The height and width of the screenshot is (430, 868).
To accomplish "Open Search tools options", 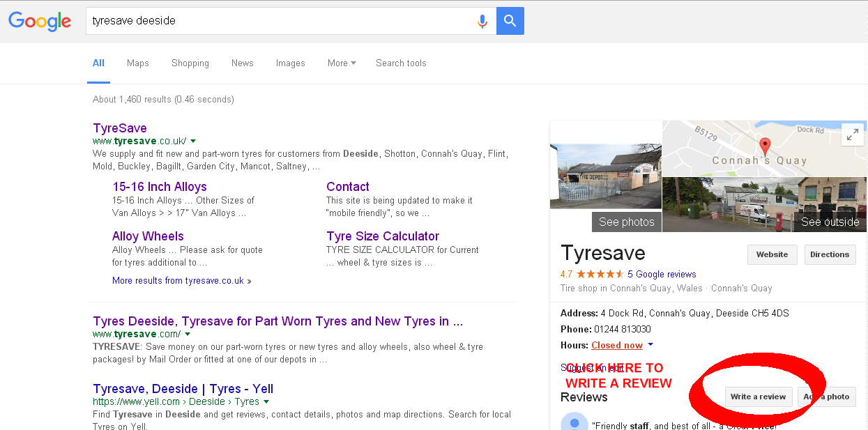I will [401, 63].
